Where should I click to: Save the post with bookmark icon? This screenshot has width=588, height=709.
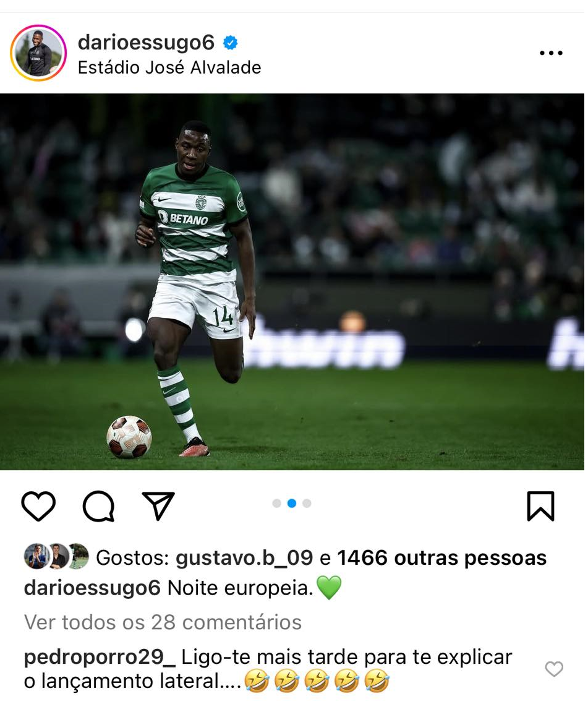point(540,506)
